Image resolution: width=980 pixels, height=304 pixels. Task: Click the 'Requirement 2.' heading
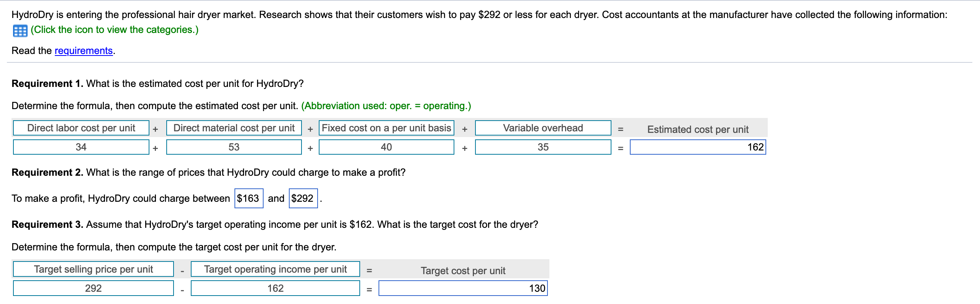tap(48, 172)
